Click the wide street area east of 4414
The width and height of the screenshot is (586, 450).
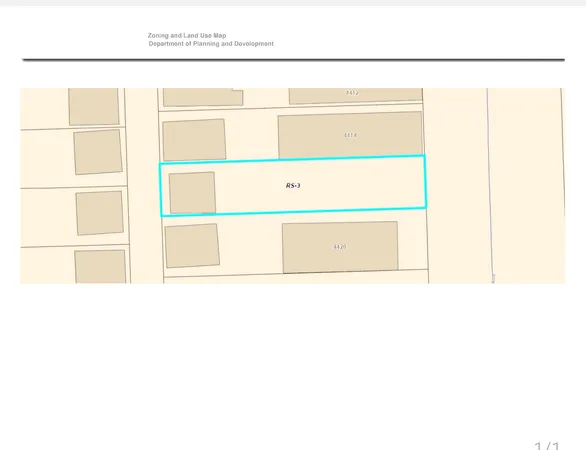pos(458,186)
